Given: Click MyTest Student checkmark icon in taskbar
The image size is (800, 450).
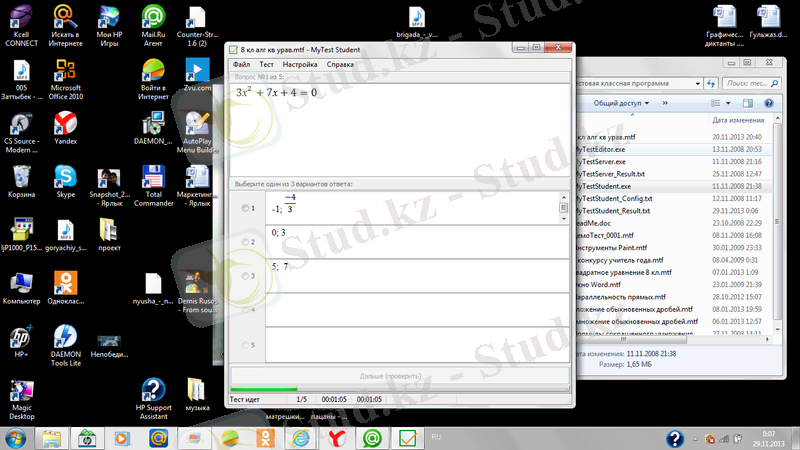Looking at the screenshot, I should tap(408, 438).
